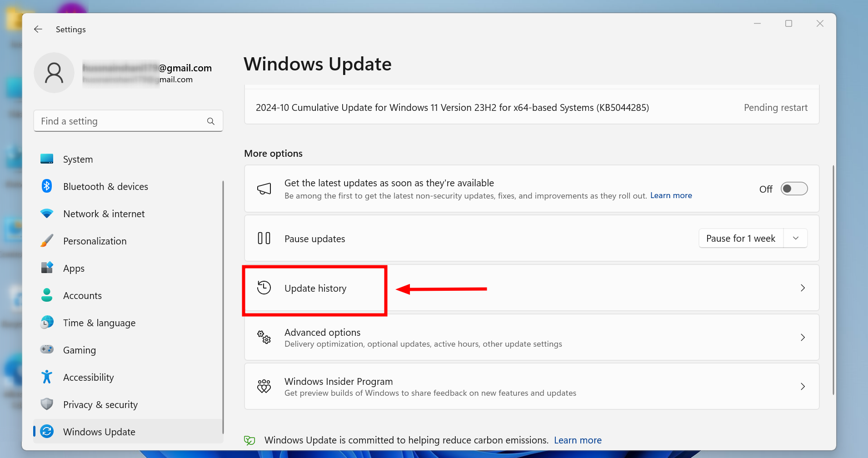Click the Windows Update sync icon in sidebar
The height and width of the screenshot is (458, 868).
click(47, 432)
